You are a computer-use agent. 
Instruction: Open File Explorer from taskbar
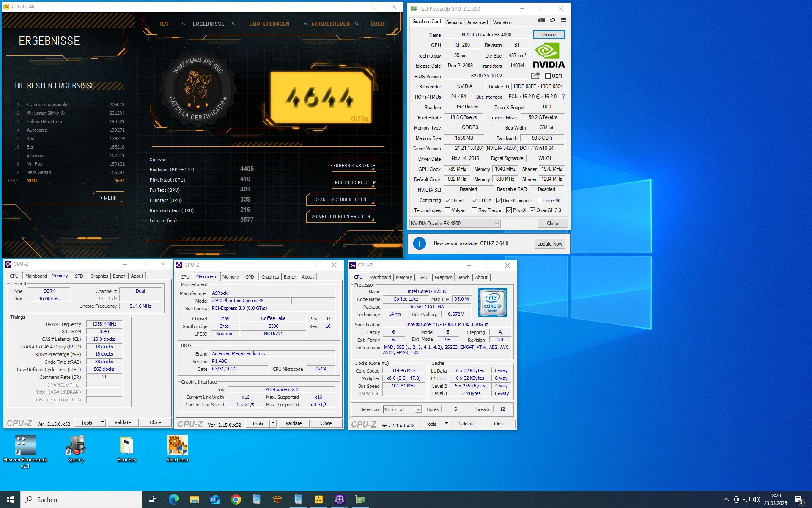(x=194, y=500)
